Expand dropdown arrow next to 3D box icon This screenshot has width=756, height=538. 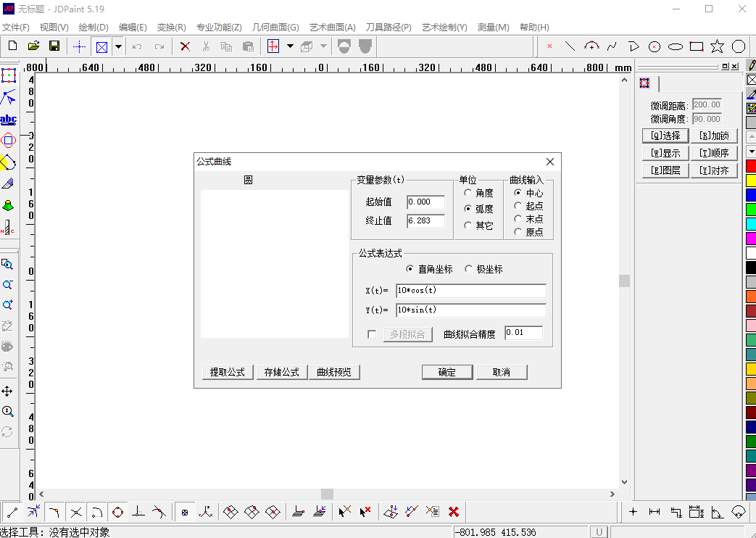323,46
